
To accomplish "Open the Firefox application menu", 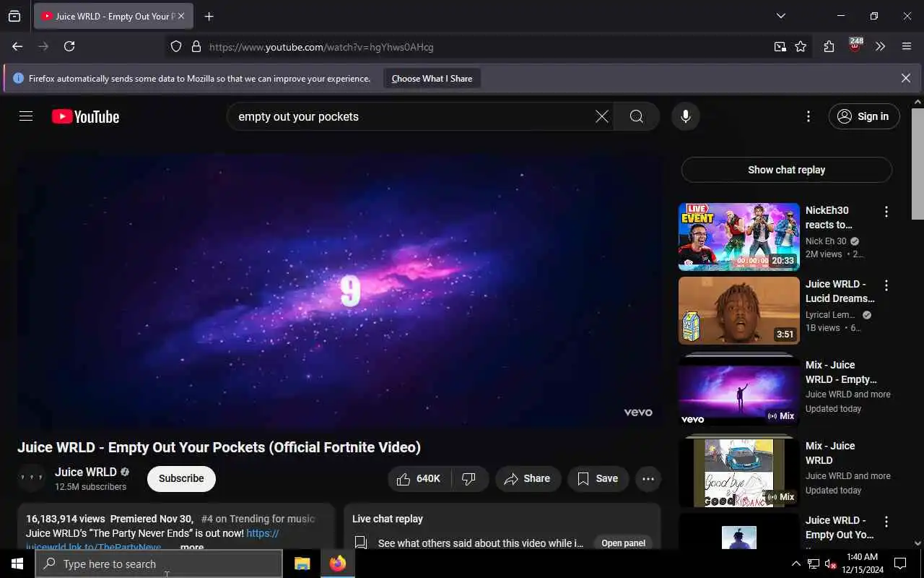I will tap(907, 46).
